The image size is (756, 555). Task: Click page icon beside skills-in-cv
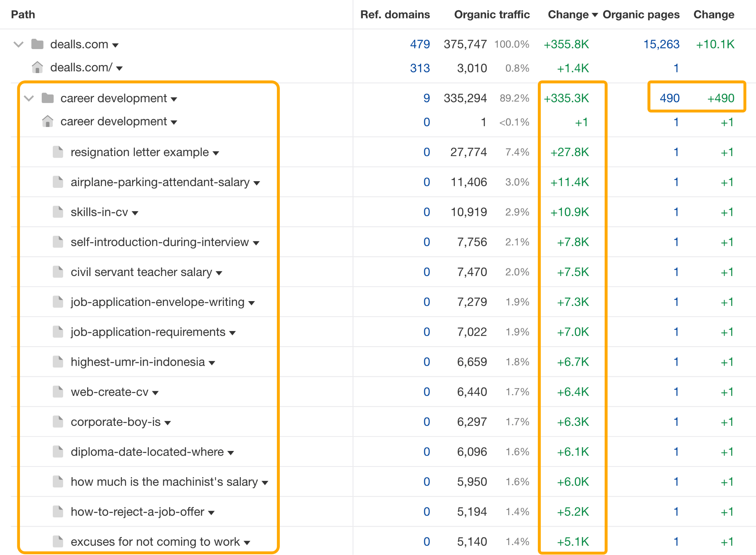point(58,212)
